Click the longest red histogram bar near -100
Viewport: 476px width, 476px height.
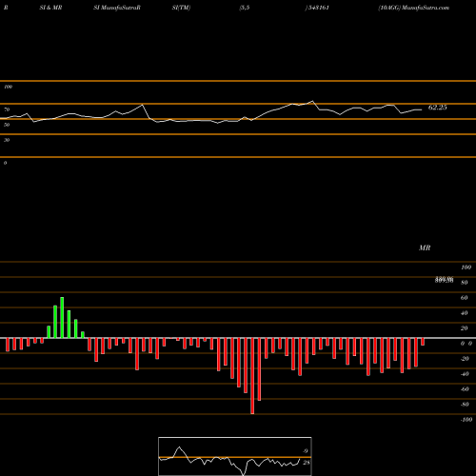(252, 376)
